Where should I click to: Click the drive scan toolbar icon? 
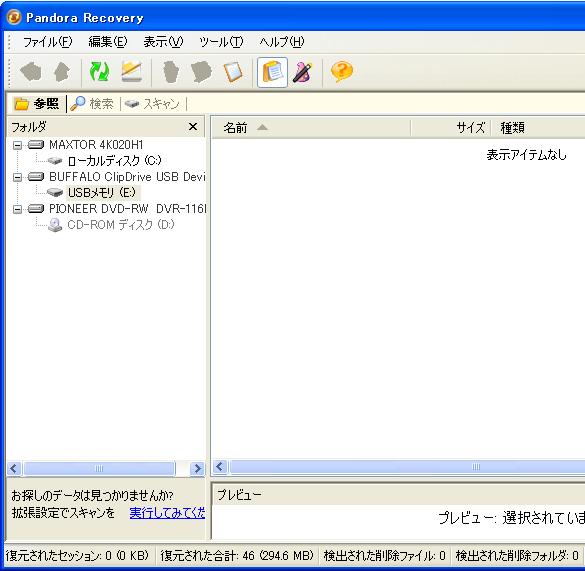coord(132,71)
